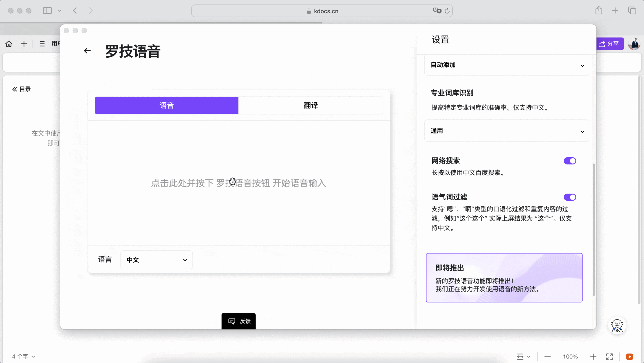Screen dimensions: 644x363
Task: Click the back arrow beside 罗技语音
Action: point(87,51)
